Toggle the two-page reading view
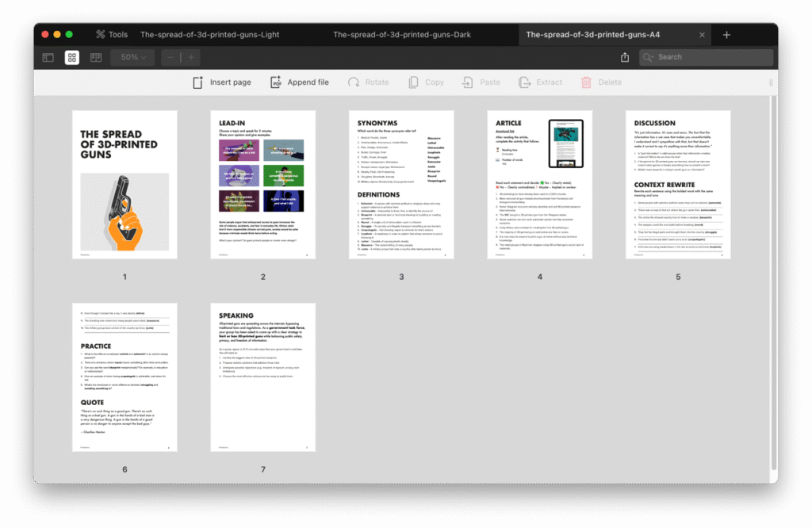812x528 pixels. 96,58
